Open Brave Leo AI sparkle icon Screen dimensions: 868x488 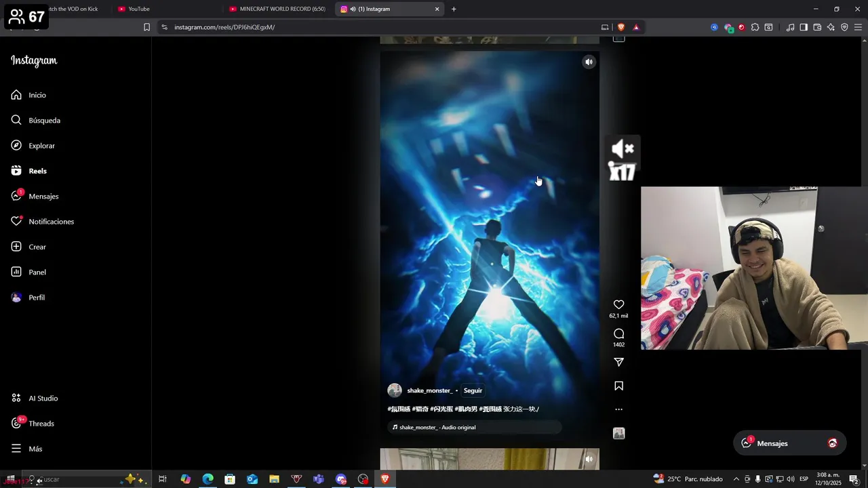[x=831, y=27]
